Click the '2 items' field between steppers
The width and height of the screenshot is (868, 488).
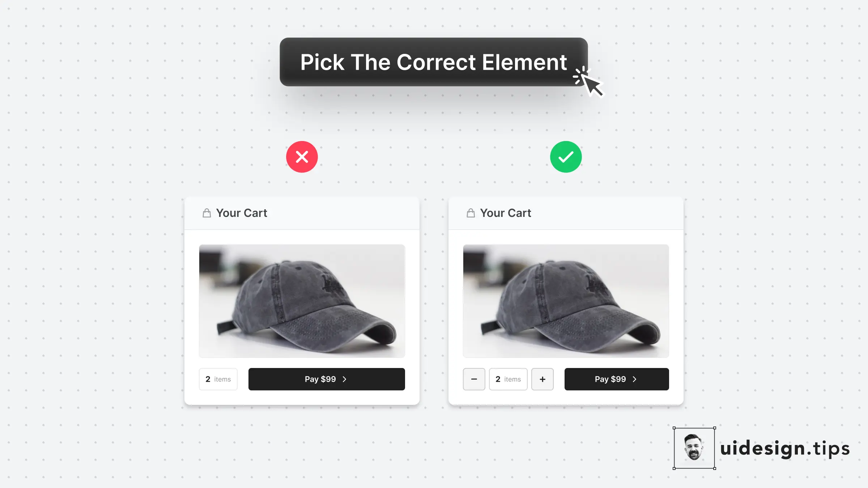click(x=508, y=379)
